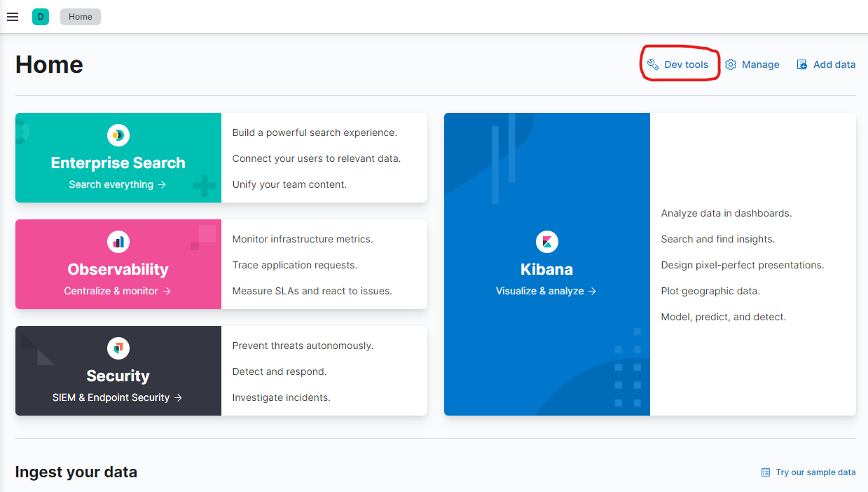Click 'Search and find insights.' text
Viewport: 868px width, 492px height.
pos(718,239)
